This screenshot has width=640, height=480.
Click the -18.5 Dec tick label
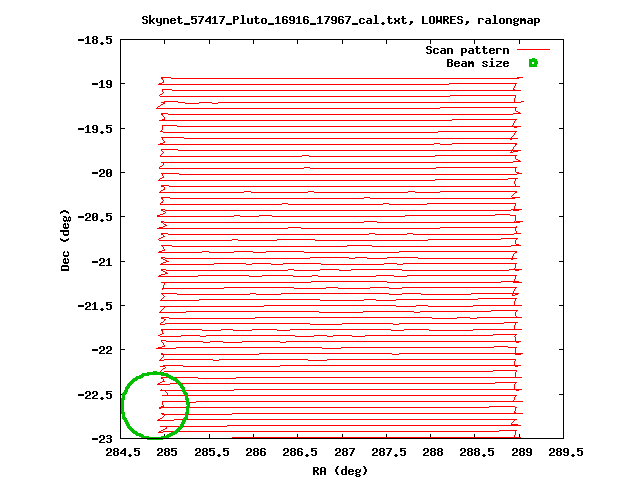point(95,40)
